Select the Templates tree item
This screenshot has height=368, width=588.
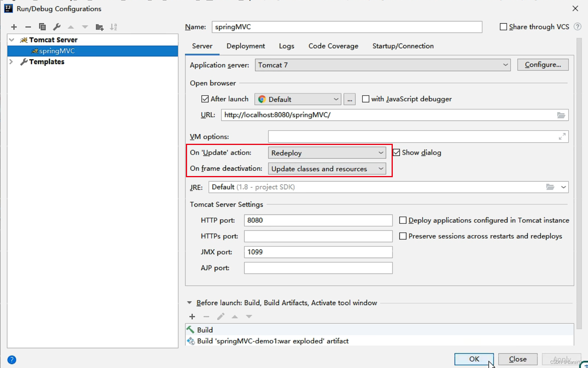click(47, 62)
